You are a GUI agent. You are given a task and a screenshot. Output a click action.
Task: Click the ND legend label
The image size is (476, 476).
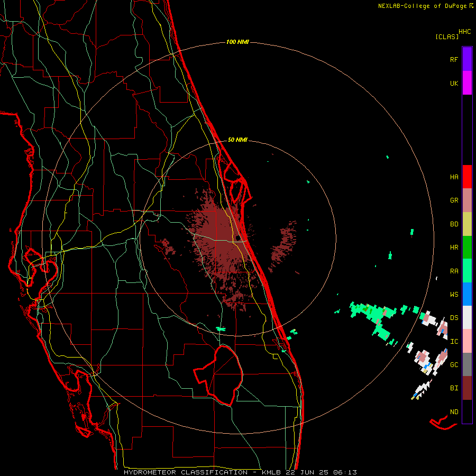(454, 412)
